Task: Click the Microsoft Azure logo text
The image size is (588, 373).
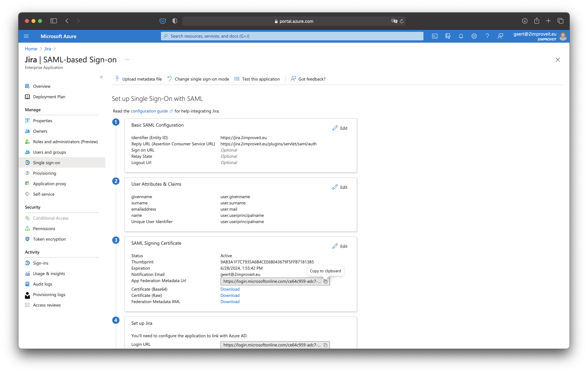Action: (58, 36)
